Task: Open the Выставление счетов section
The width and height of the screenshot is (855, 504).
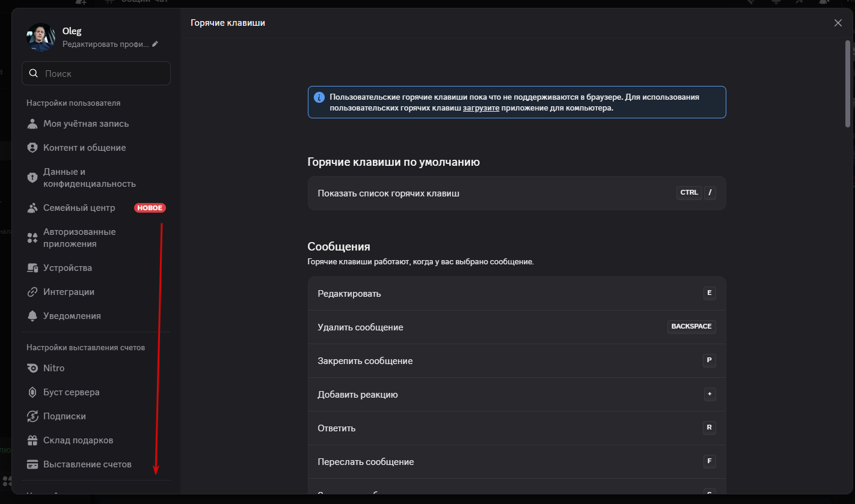Action: [x=87, y=464]
